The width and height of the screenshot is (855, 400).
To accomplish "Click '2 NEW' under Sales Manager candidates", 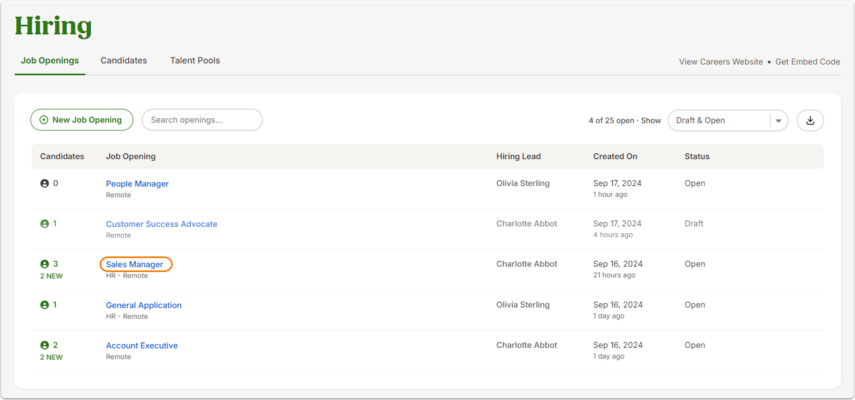I will (51, 276).
